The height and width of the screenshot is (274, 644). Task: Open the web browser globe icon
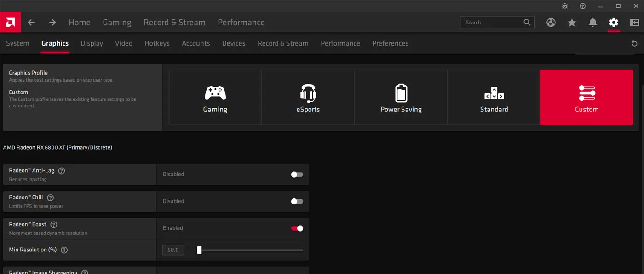(x=551, y=22)
